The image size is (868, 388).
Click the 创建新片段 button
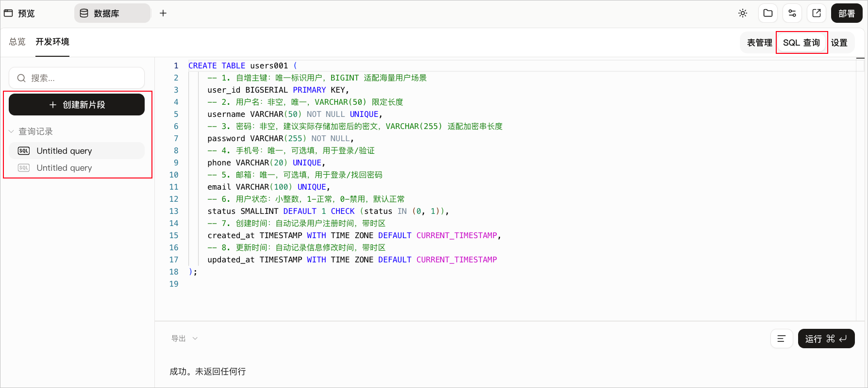77,105
